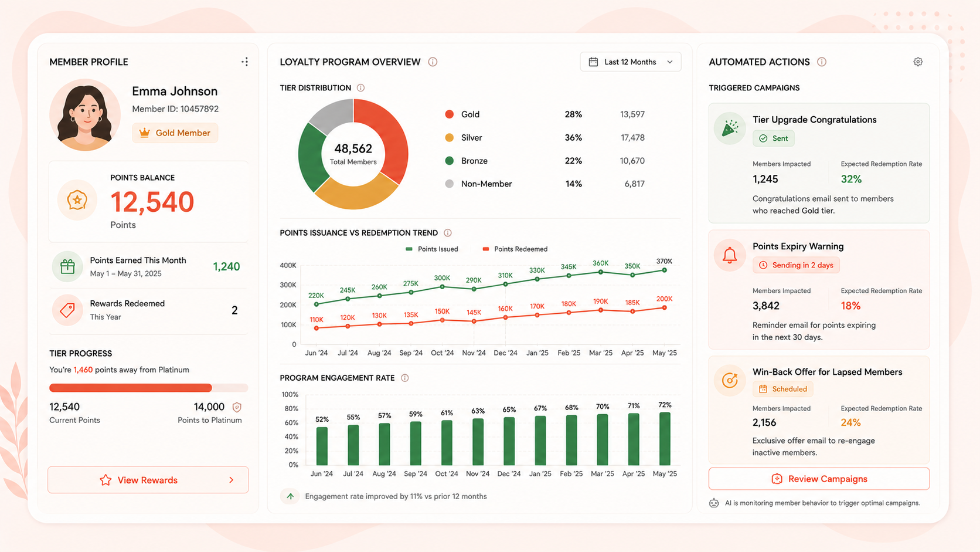Click the 110K redeemed point for Jun '24

(317, 328)
